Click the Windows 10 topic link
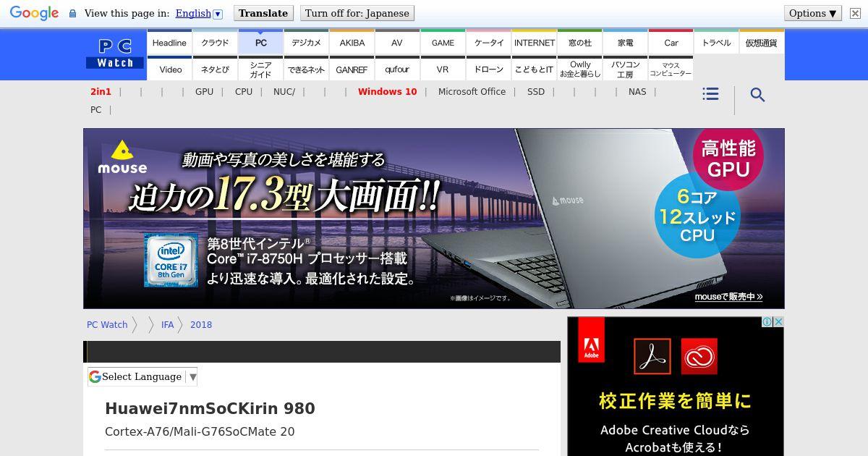The height and width of the screenshot is (456, 868). tap(387, 92)
